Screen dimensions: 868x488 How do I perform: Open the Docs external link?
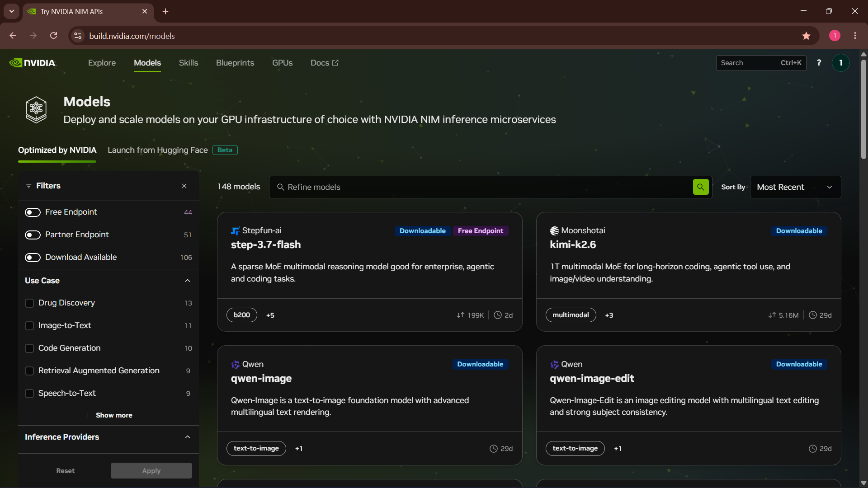point(324,63)
